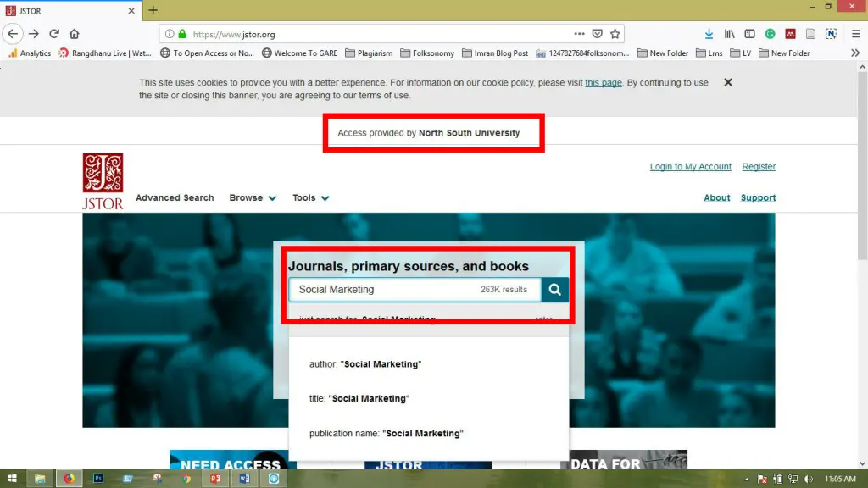
Task: Open a new browser tab
Action: 153,10
